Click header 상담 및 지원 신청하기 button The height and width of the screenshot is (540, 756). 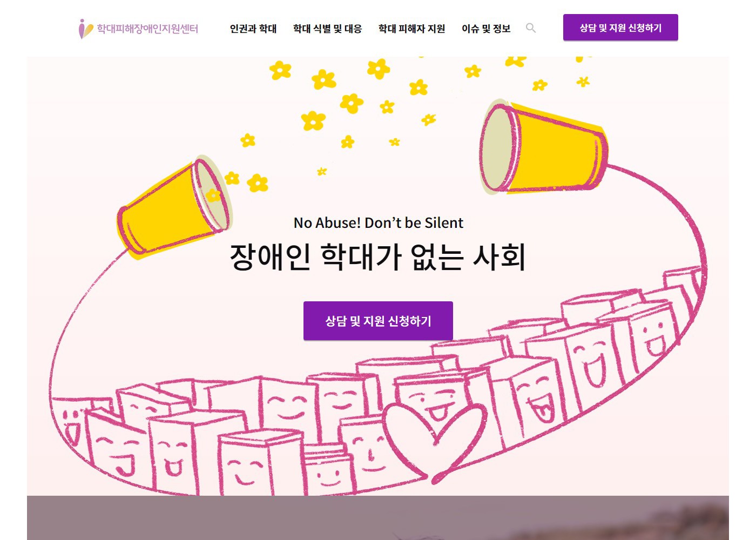(x=620, y=28)
